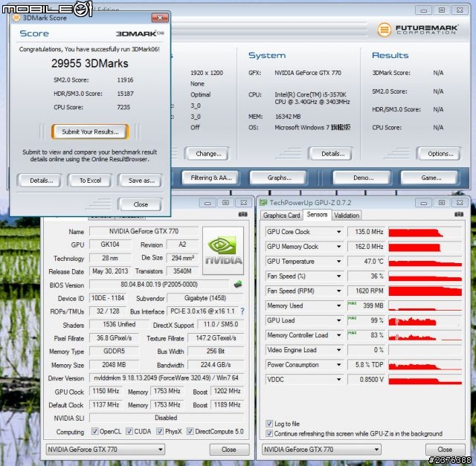Click the Memory Size 2048 MB field

(114, 365)
